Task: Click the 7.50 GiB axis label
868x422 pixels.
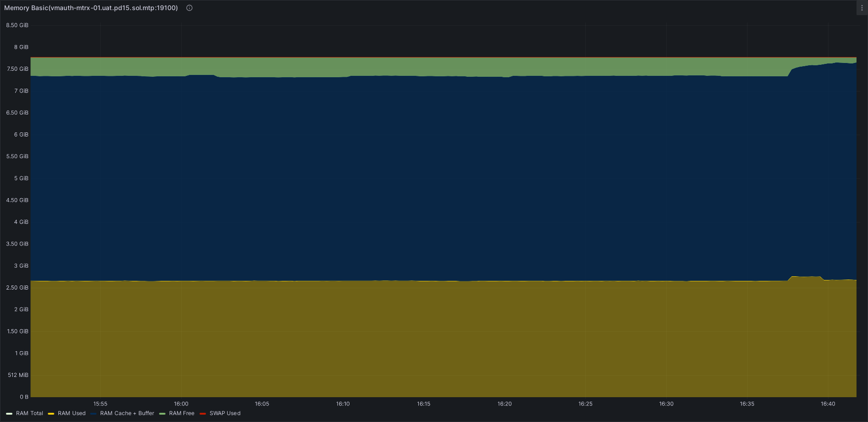Action: 17,69
